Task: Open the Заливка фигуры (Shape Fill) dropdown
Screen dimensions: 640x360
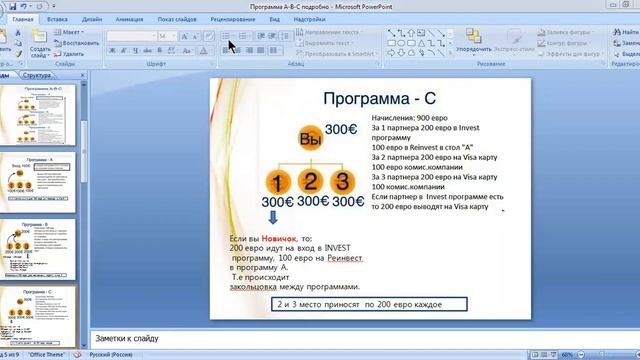Action: (x=567, y=32)
